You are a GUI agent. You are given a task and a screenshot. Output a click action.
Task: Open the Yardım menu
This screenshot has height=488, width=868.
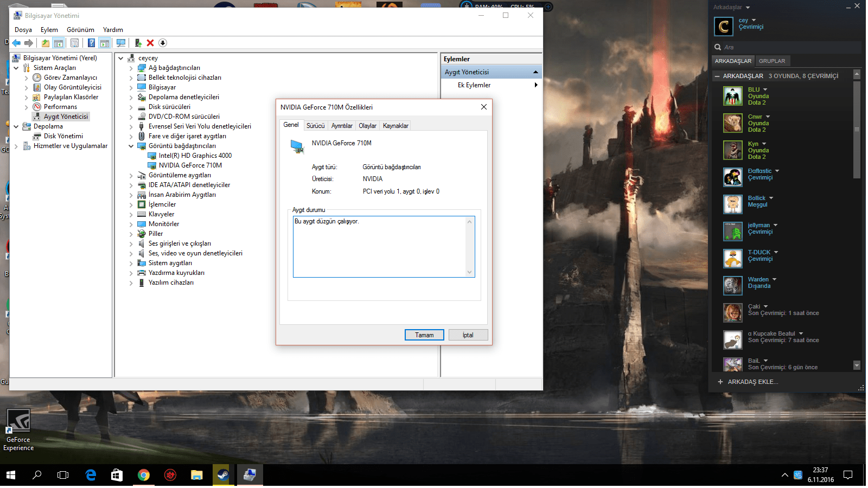click(113, 30)
